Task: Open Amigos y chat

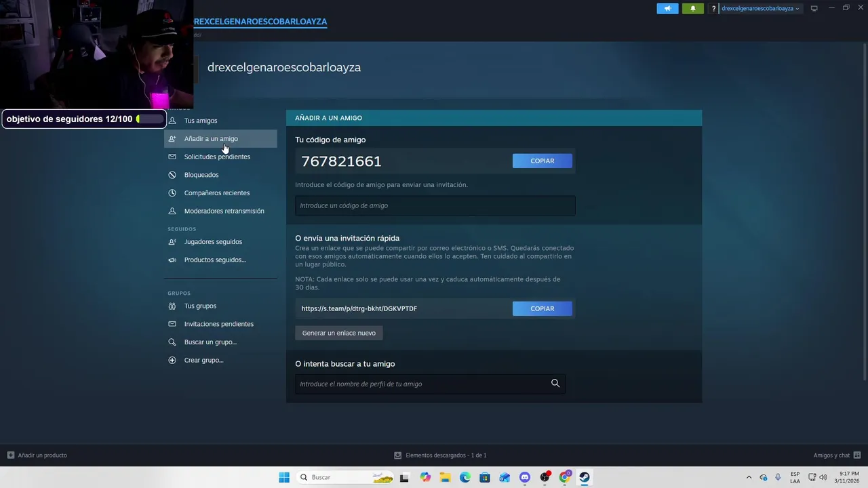Action: click(x=837, y=455)
